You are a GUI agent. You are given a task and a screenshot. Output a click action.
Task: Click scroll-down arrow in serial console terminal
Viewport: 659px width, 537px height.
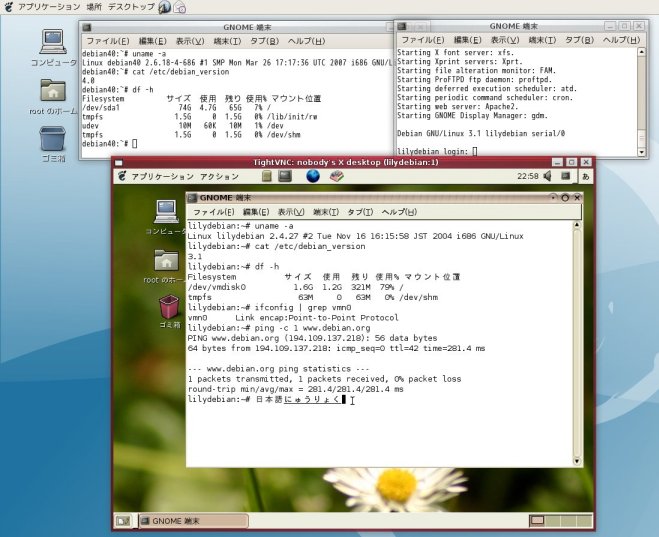click(x=641, y=152)
